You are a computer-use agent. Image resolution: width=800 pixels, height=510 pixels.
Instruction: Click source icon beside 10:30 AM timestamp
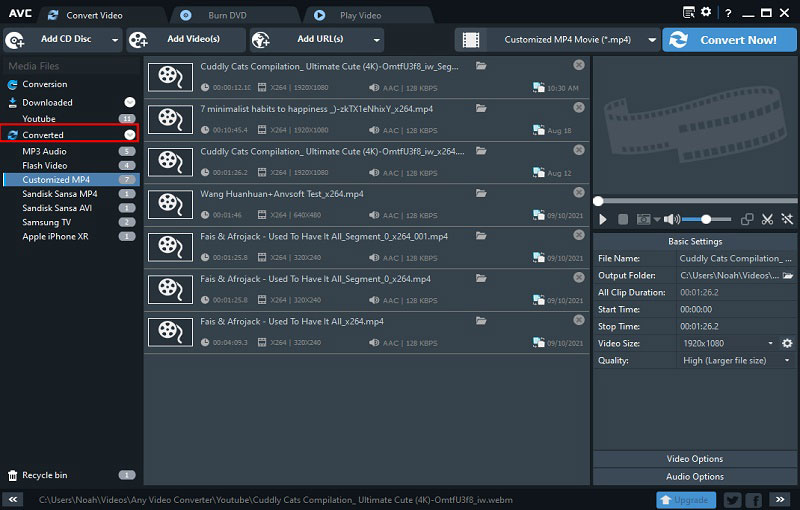(x=538, y=87)
